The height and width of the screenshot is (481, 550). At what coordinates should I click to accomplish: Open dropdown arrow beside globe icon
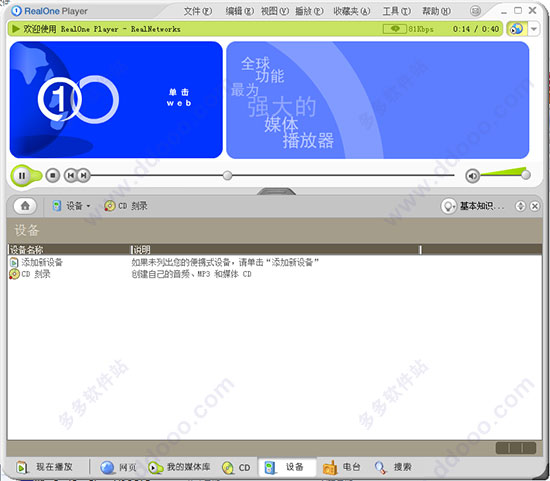pos(534,29)
